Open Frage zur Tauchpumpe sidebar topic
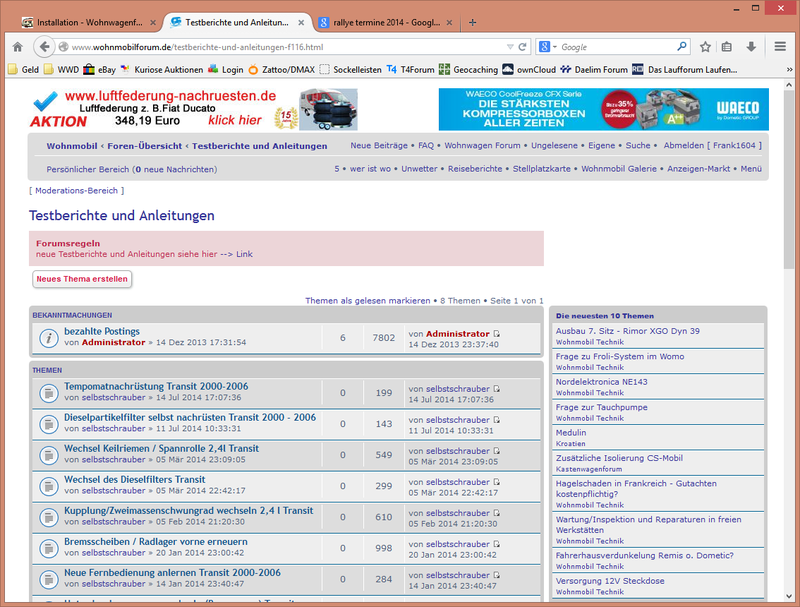The height and width of the screenshot is (607, 800). click(602, 408)
